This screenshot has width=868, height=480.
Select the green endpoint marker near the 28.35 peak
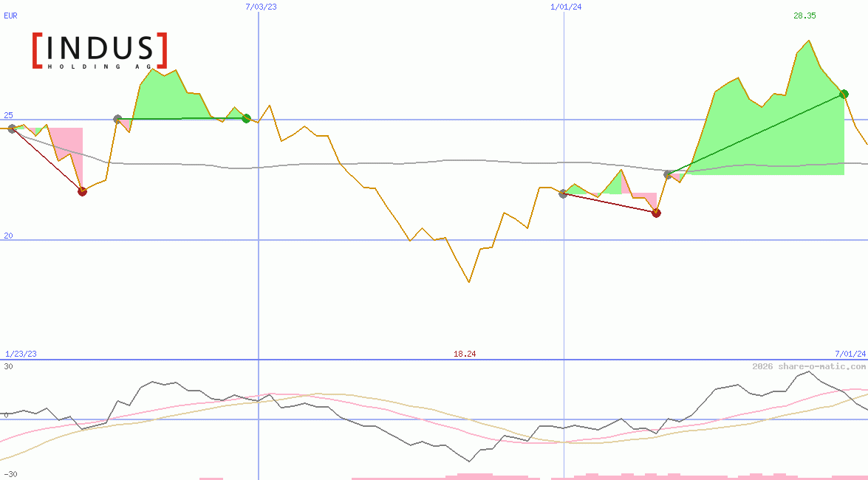843,94
